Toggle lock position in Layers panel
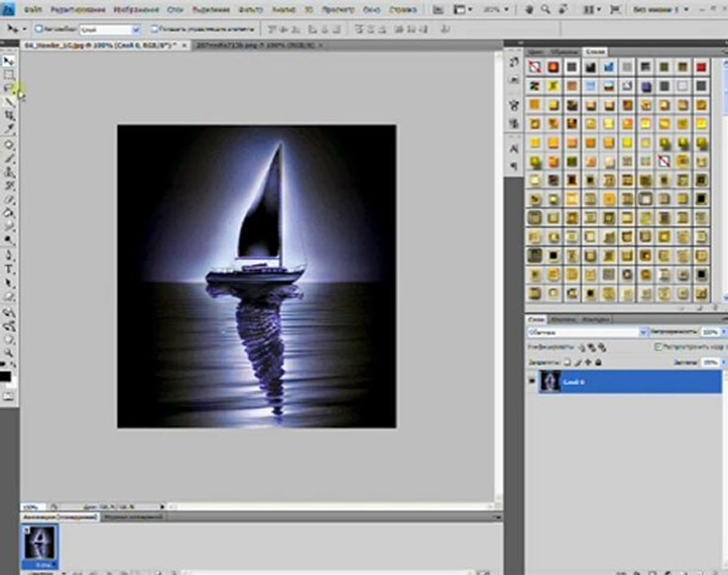 [x=588, y=363]
